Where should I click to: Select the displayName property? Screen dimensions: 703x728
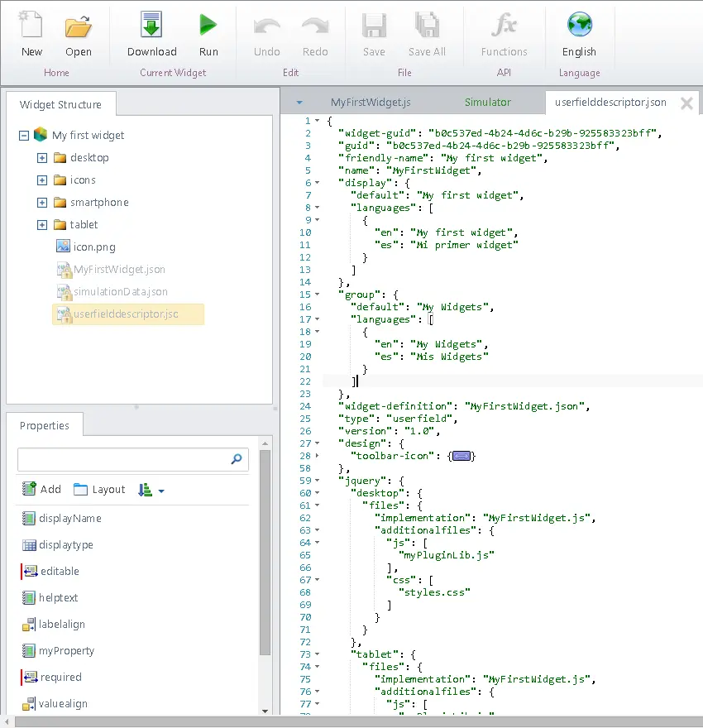pyautogui.click(x=62, y=518)
